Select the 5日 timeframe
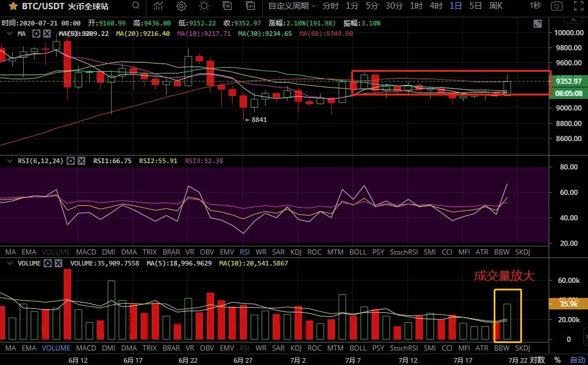The height and width of the screenshot is (365, 588). [476, 6]
